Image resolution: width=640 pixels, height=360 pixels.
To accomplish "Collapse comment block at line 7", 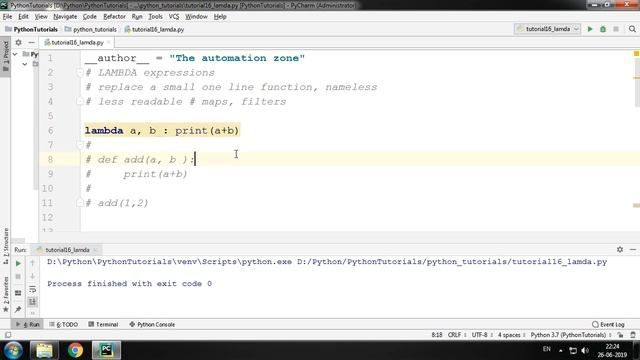I will 80,144.
